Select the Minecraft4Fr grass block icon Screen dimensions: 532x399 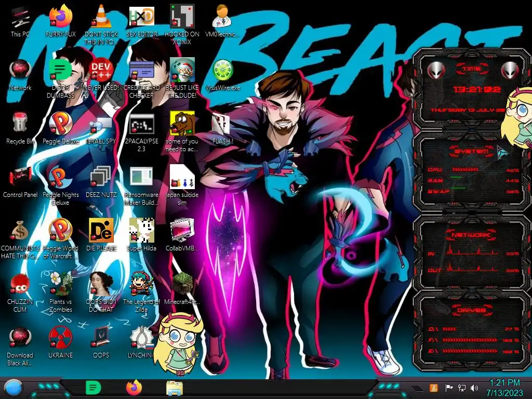click(x=182, y=289)
